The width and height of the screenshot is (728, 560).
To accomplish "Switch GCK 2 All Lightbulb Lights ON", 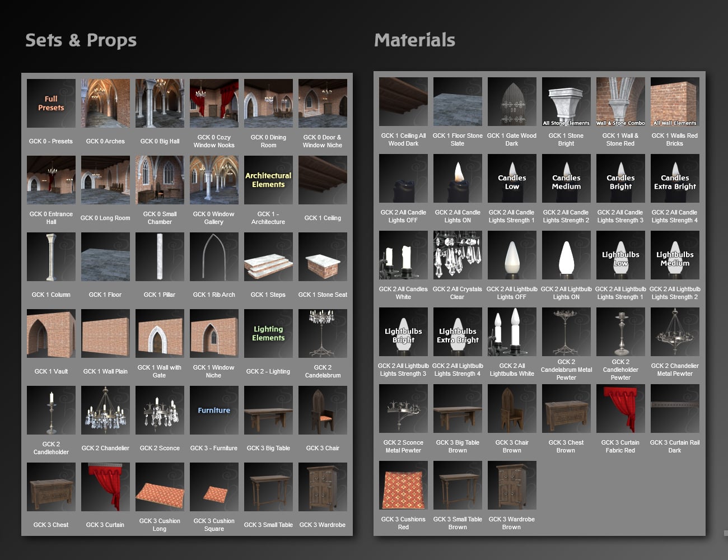I will [566, 255].
